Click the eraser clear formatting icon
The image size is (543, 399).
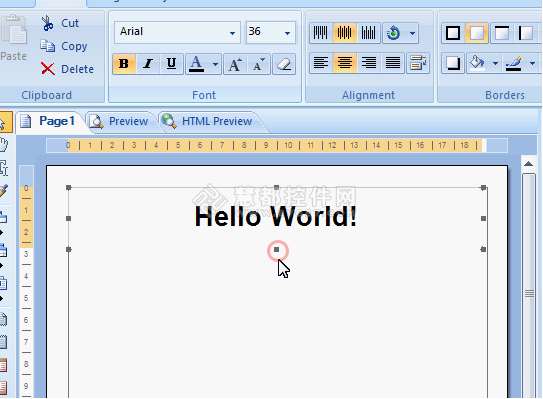coord(284,64)
